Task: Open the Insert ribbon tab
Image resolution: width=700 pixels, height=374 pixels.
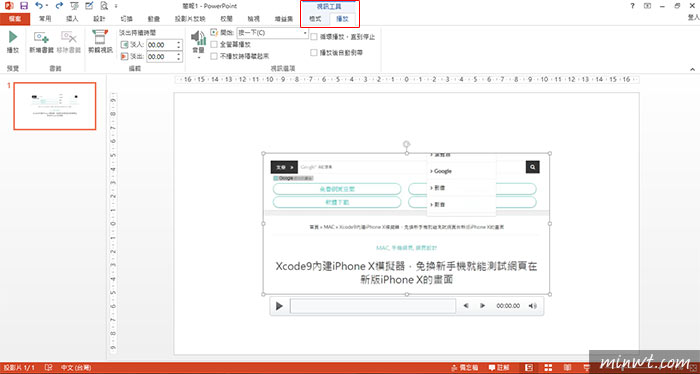Action: point(72,19)
